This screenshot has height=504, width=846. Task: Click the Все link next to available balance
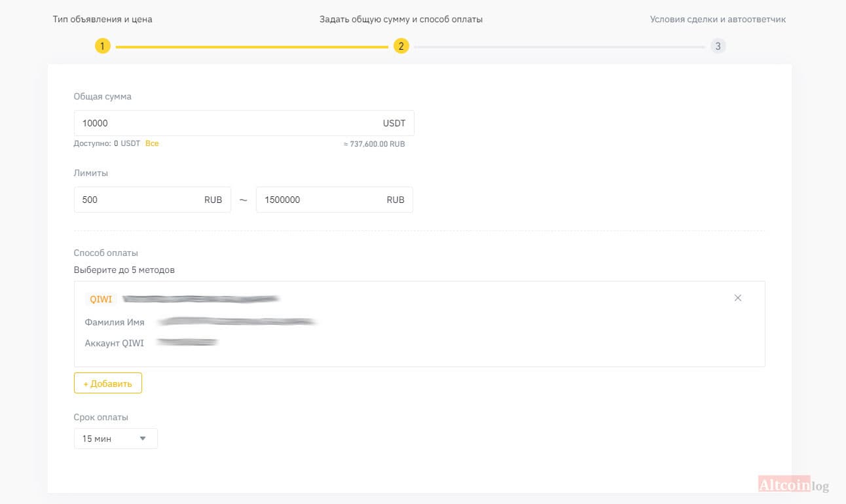(x=152, y=143)
